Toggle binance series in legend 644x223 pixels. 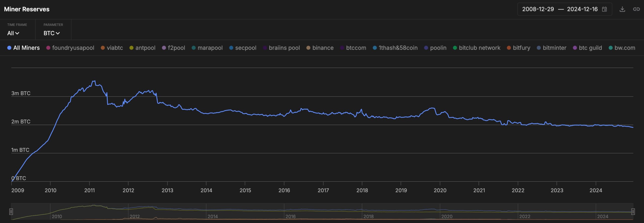(320, 48)
